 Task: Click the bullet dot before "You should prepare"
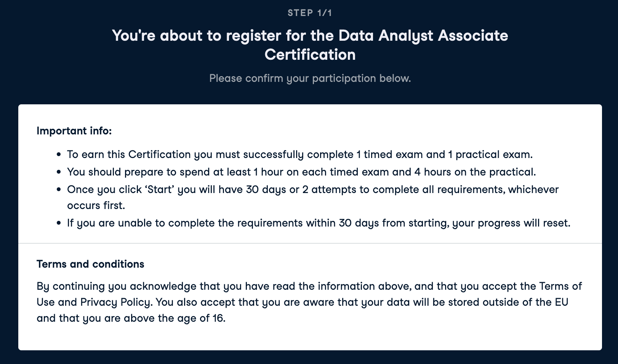(x=59, y=172)
